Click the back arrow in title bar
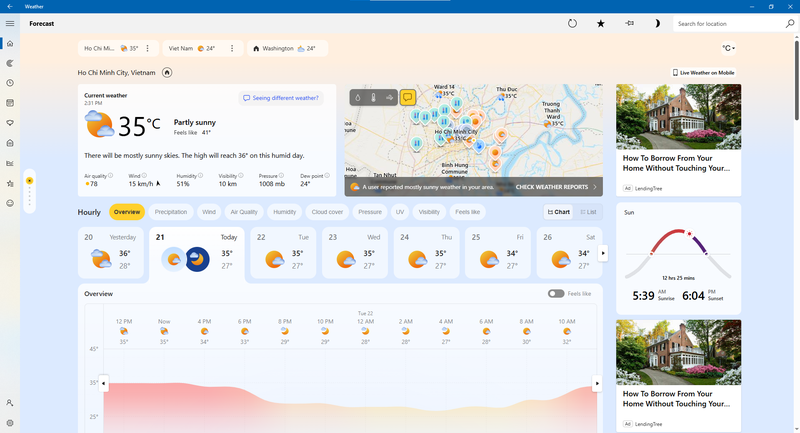Screen dimensions: 800x433 pyautogui.click(x=10, y=7)
